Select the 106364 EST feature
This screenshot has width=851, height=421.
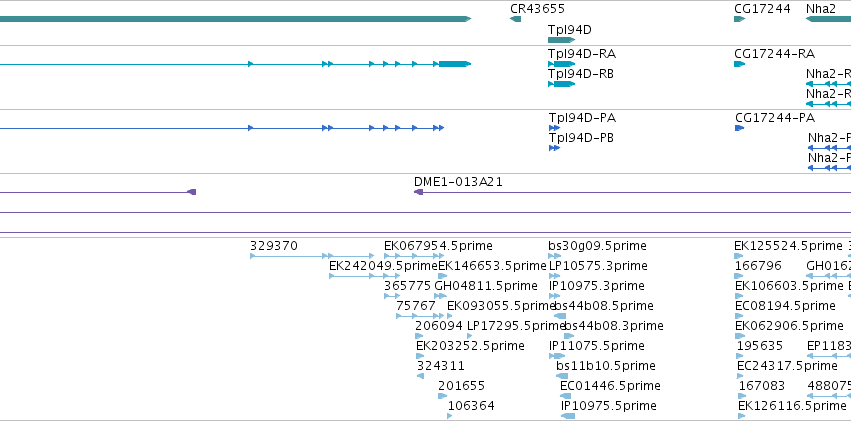click(x=450, y=416)
